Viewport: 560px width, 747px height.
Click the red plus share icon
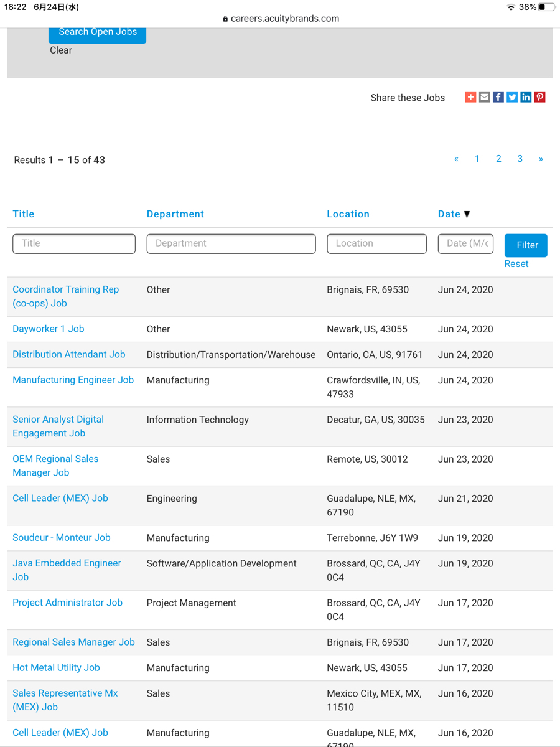(x=470, y=97)
